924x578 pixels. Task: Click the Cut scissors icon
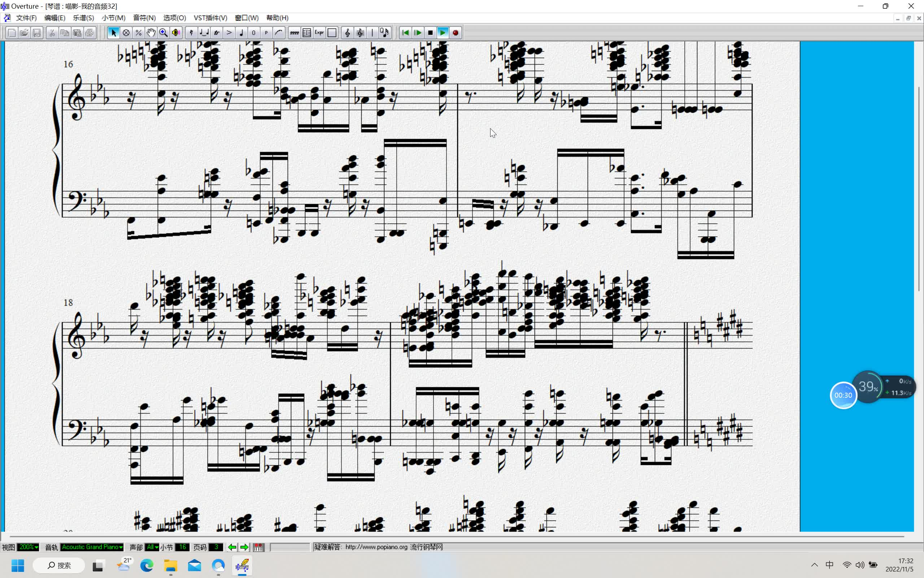point(52,33)
